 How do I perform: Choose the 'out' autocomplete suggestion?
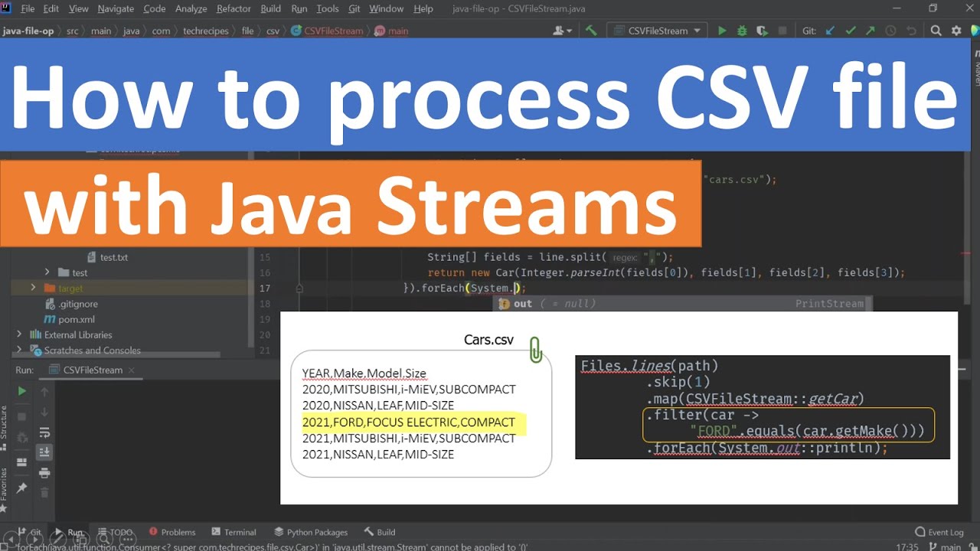(681, 304)
